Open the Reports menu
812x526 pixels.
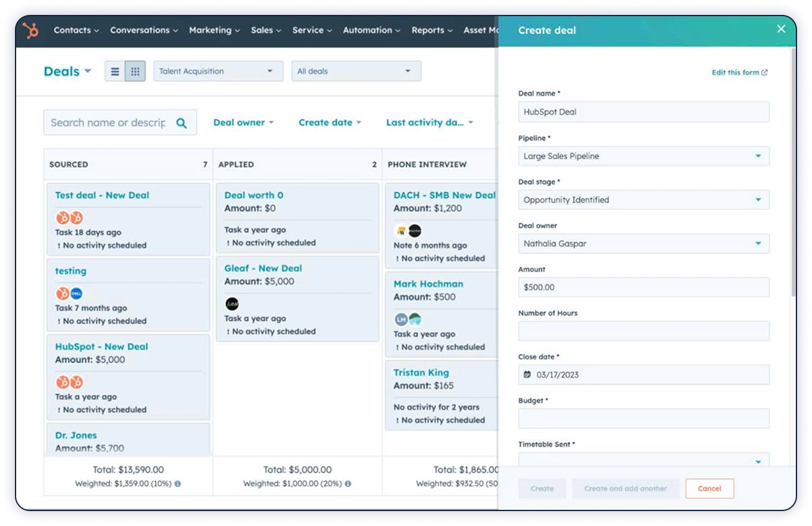[x=432, y=30]
